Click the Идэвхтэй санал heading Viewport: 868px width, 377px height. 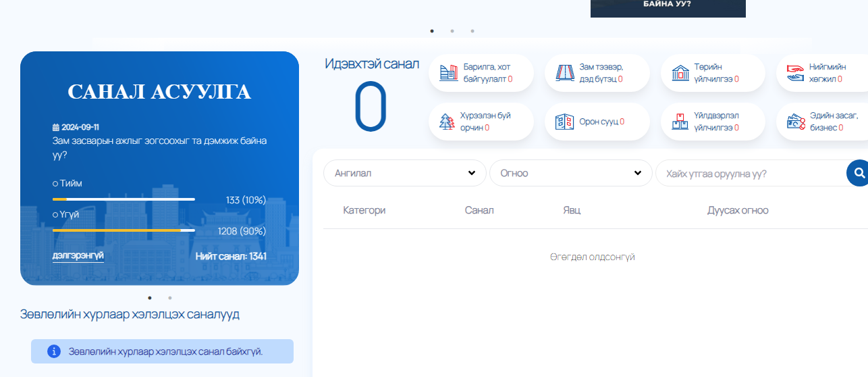pos(372,64)
